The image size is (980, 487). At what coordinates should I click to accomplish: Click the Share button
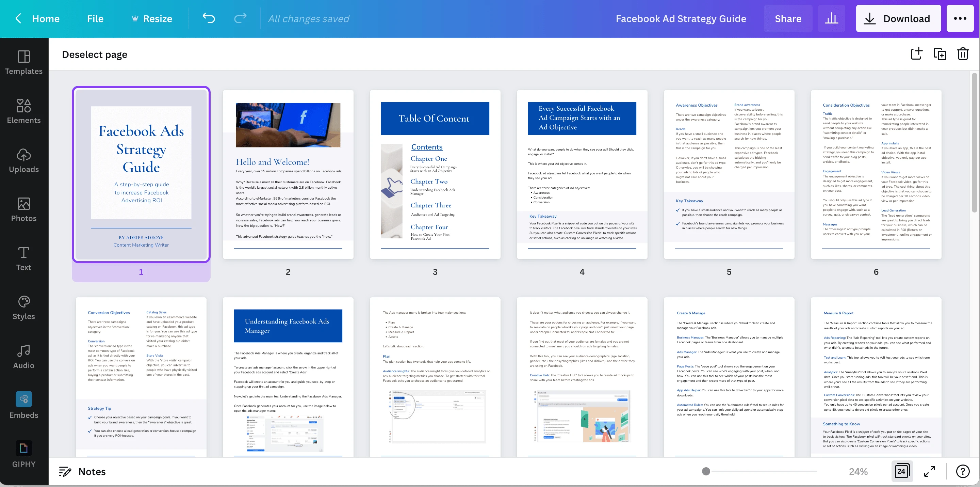coord(788,18)
